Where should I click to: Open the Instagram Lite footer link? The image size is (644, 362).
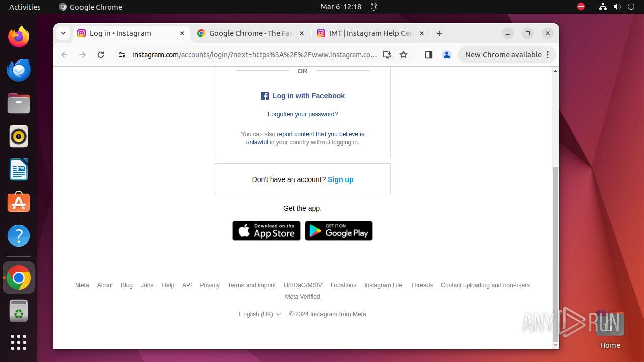383,285
